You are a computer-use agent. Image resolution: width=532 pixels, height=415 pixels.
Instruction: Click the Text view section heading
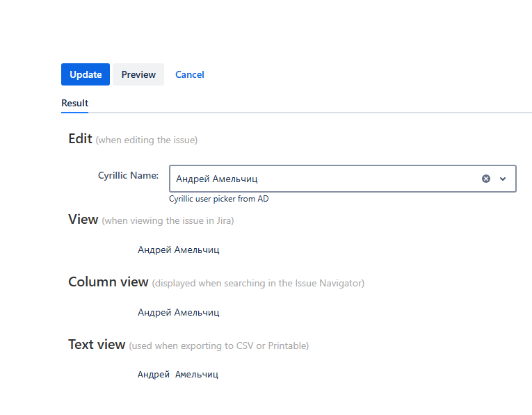pos(97,345)
